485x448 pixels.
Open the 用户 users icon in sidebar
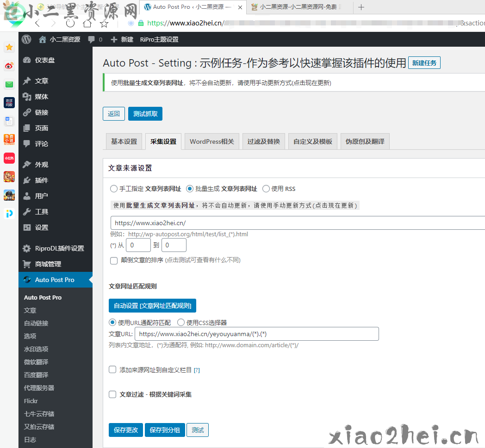pyautogui.click(x=27, y=196)
